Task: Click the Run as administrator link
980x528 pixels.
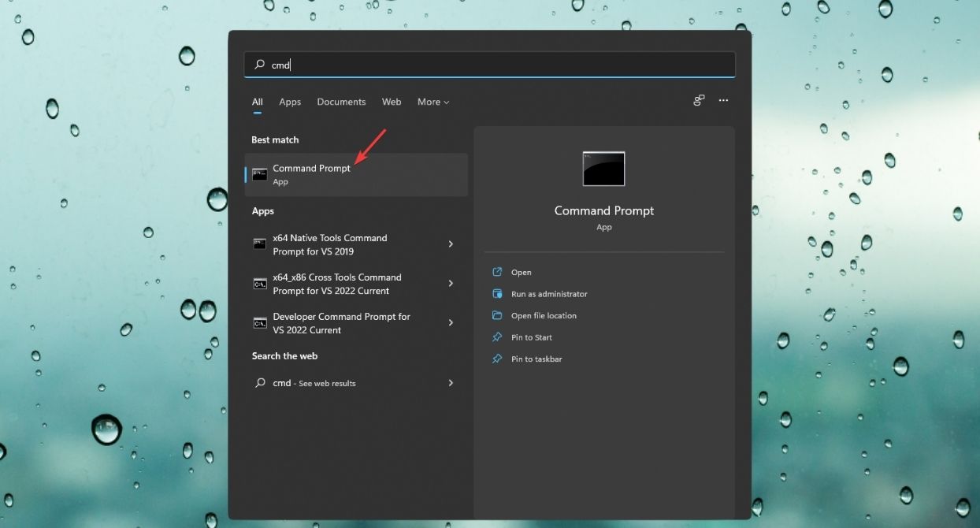Action: coord(548,294)
